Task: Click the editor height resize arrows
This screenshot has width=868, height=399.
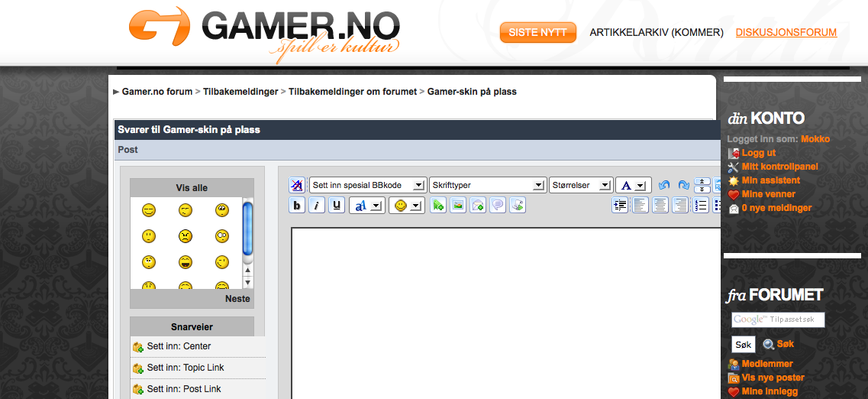Action: 702,185
